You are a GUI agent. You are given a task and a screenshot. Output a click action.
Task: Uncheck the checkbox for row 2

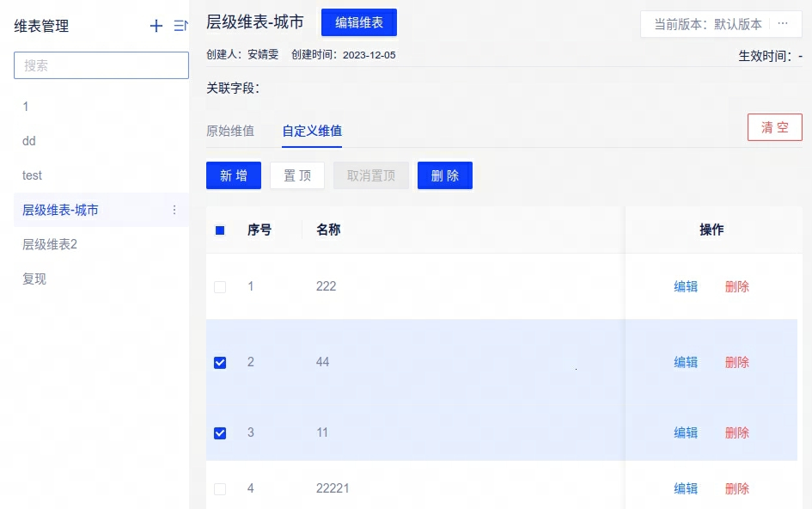point(220,363)
